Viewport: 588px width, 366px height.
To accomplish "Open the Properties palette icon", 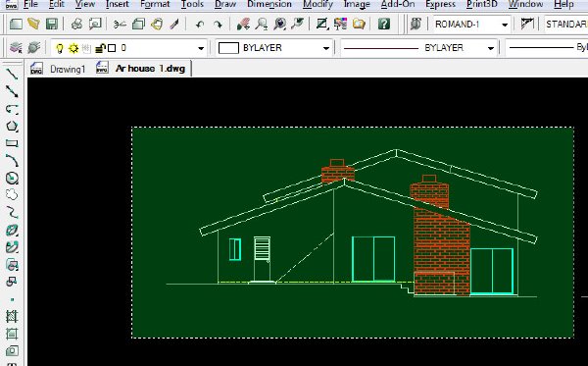I will 322,25.
